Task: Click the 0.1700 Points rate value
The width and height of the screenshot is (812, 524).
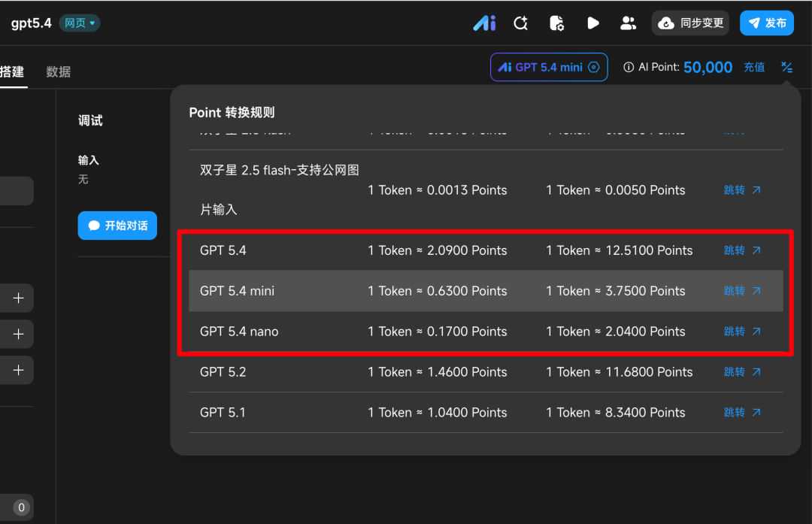Action: (467, 332)
